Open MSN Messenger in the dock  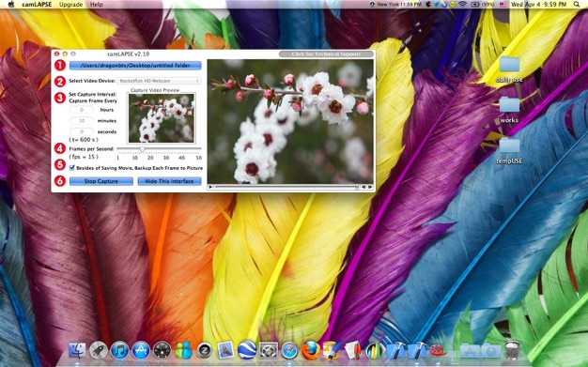(x=184, y=351)
